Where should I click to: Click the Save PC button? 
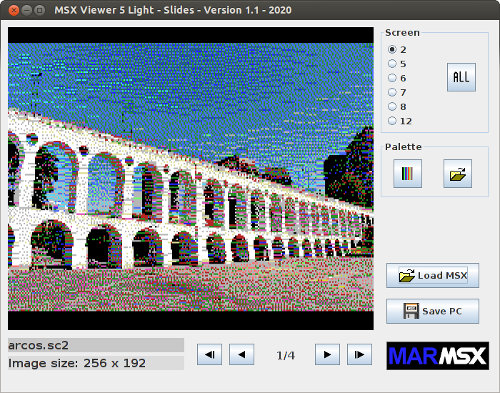[433, 311]
